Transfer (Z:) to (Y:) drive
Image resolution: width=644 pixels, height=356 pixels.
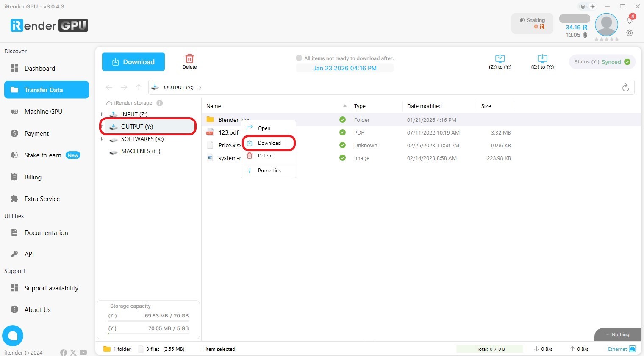pos(500,62)
